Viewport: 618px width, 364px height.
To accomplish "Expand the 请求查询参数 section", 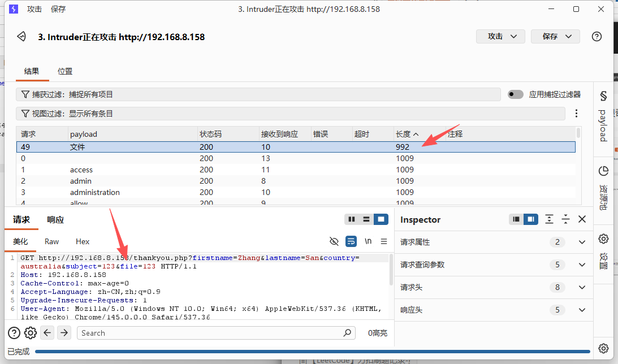I will click(582, 265).
